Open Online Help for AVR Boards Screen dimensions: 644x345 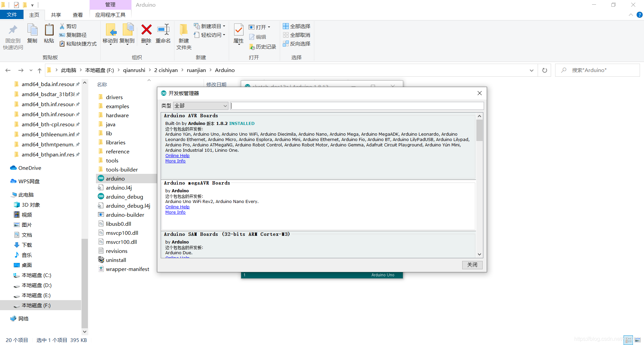click(x=177, y=156)
